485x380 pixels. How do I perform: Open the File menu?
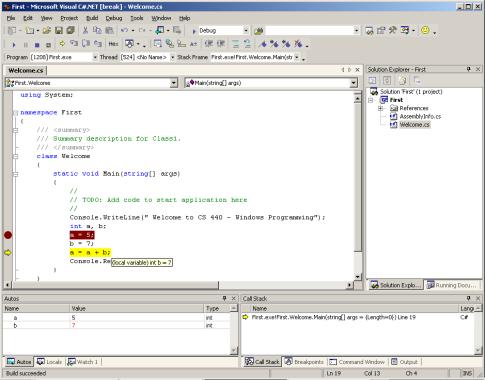click(x=11, y=18)
